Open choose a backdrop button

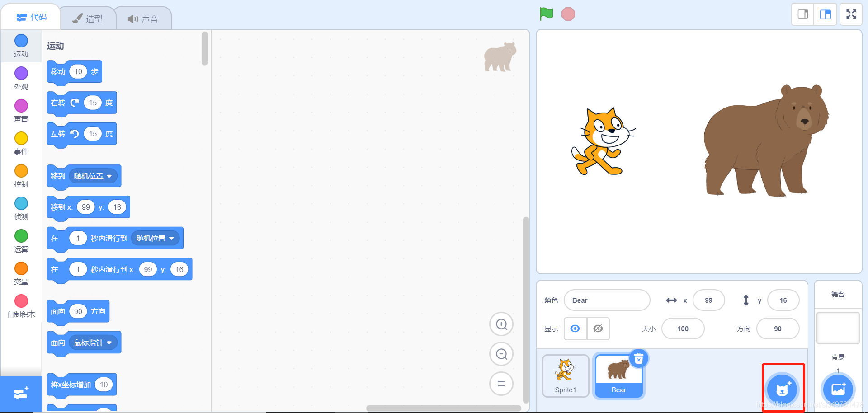838,389
